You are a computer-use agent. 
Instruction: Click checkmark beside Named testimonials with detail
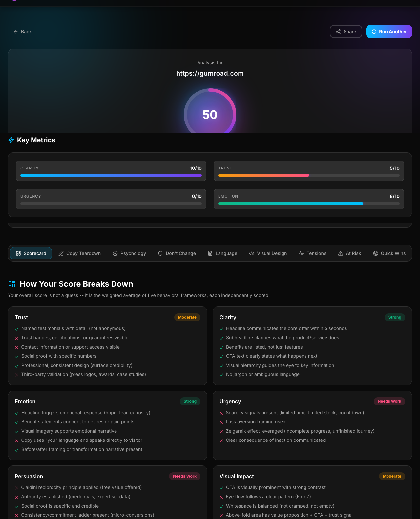click(x=17, y=329)
